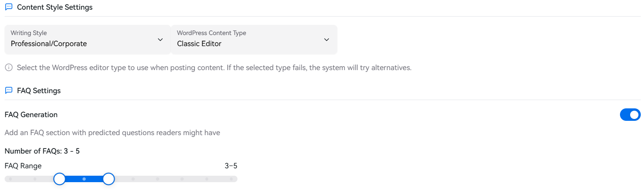Click the Content Style Settings heading
This screenshot has width=644, height=190.
[55, 7]
